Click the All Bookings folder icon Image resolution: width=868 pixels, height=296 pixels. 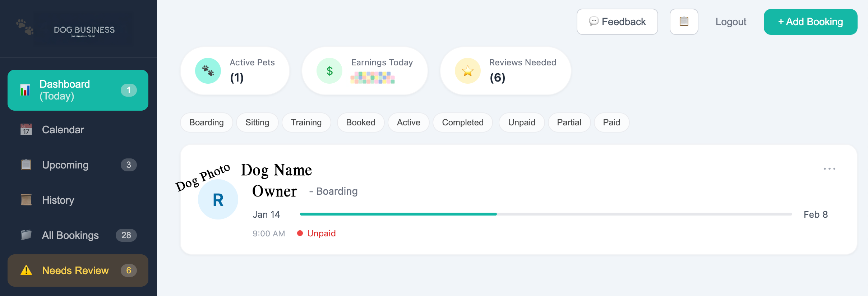click(x=26, y=235)
